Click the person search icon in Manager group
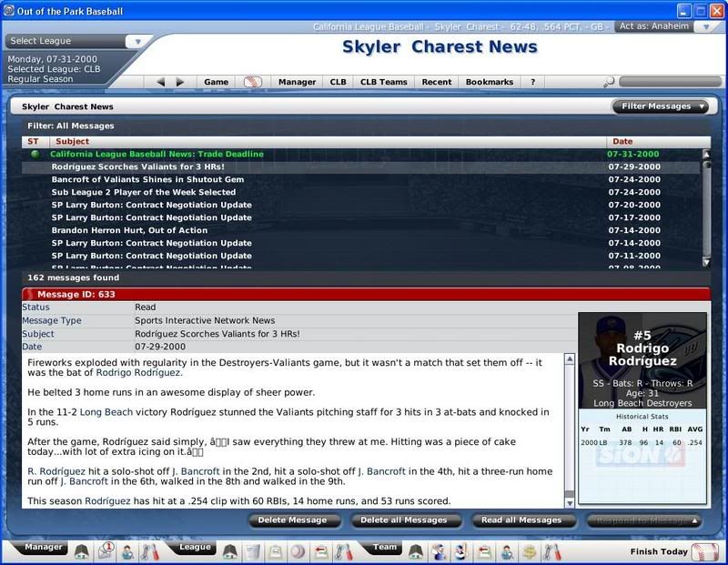 click(x=127, y=552)
